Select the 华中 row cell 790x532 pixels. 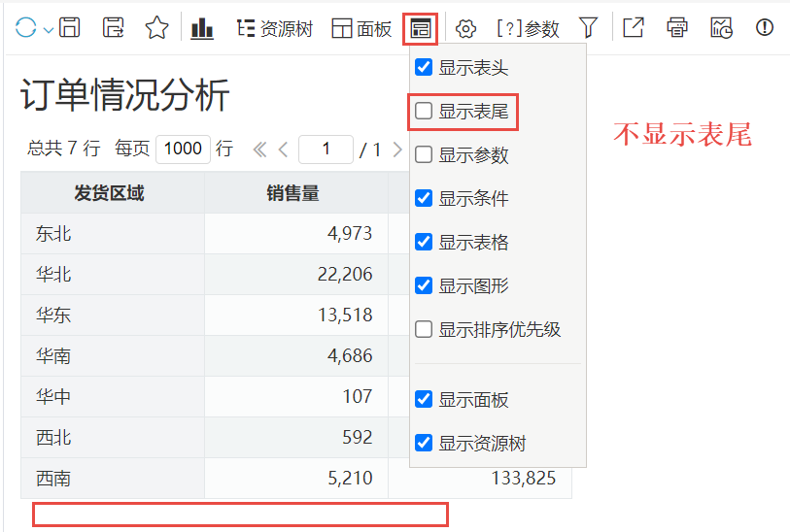point(113,397)
